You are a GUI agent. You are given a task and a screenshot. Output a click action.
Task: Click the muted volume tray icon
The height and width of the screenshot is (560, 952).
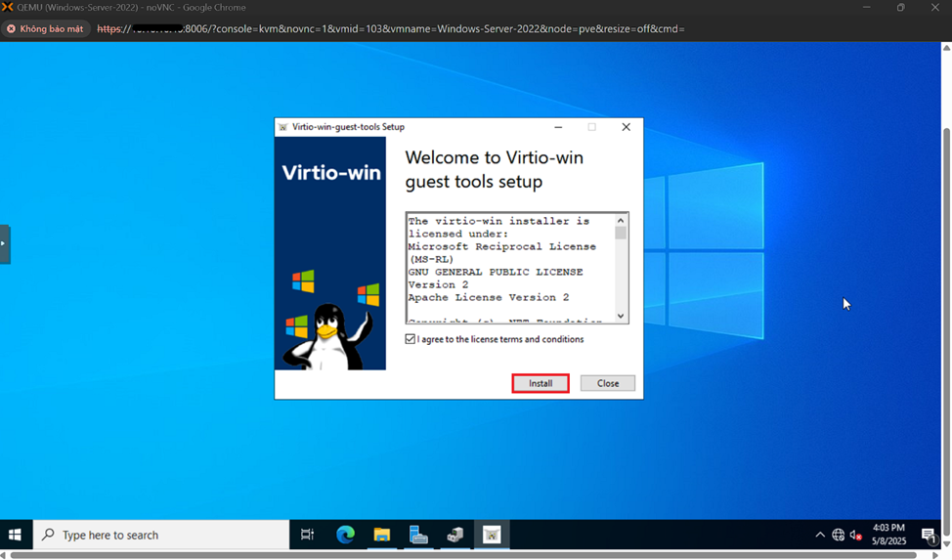(856, 535)
